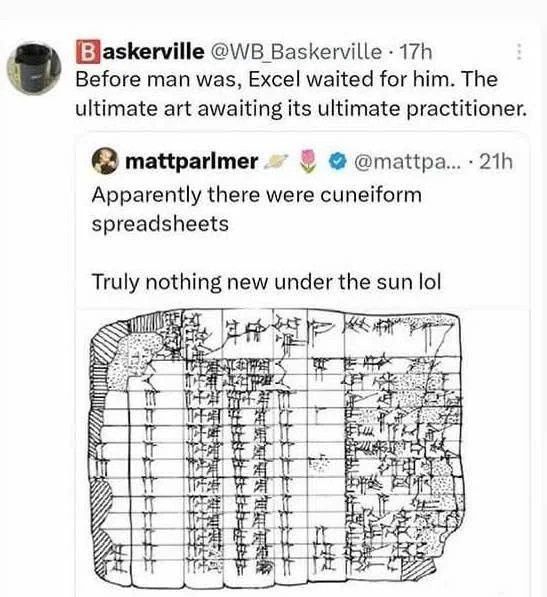This screenshot has width=547, height=597.
Task: Open the Baskerville display name
Action: [x=140, y=51]
